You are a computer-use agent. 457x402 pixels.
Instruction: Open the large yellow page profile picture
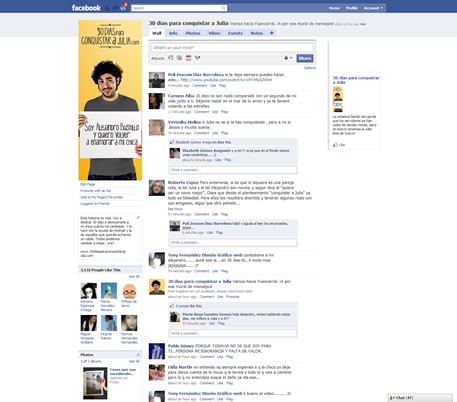pyautogui.click(x=110, y=100)
